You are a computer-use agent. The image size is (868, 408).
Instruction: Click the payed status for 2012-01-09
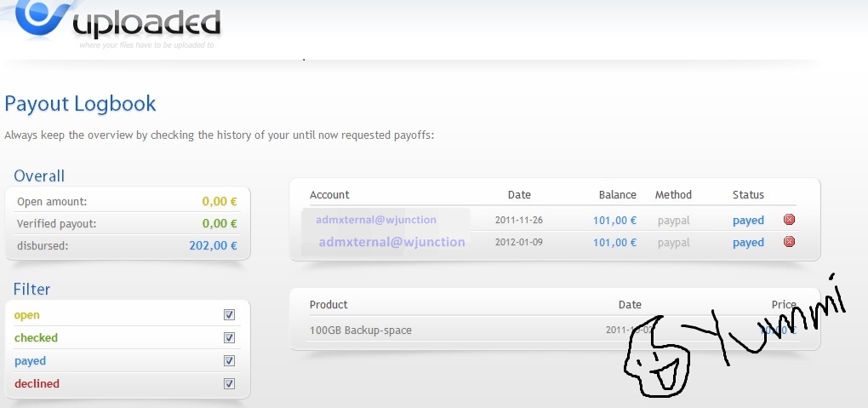(x=748, y=243)
